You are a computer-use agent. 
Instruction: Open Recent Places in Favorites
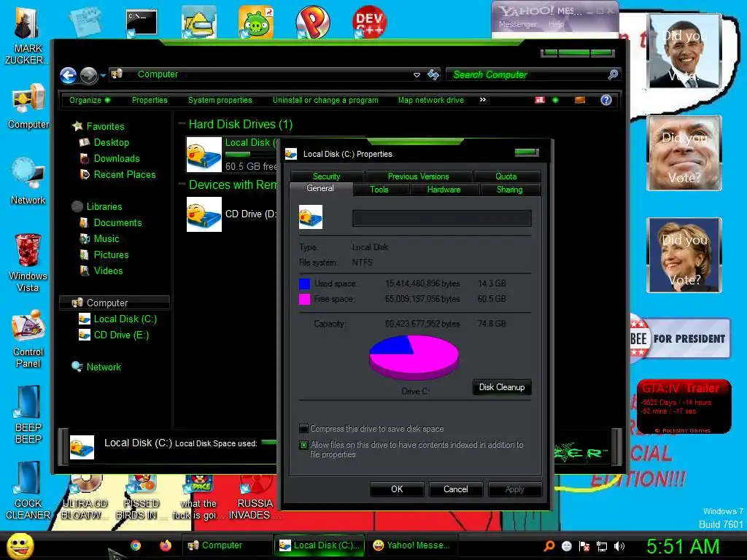tap(118, 175)
